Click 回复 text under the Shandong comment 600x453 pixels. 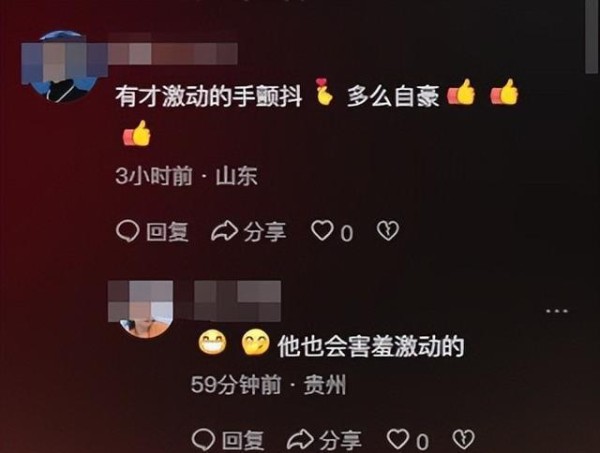(x=167, y=232)
